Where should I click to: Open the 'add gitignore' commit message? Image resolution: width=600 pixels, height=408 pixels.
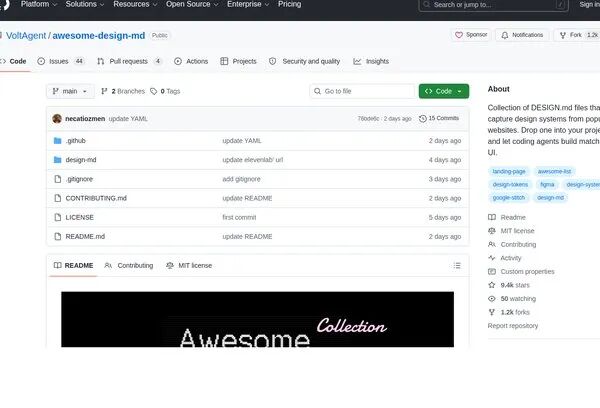241,179
